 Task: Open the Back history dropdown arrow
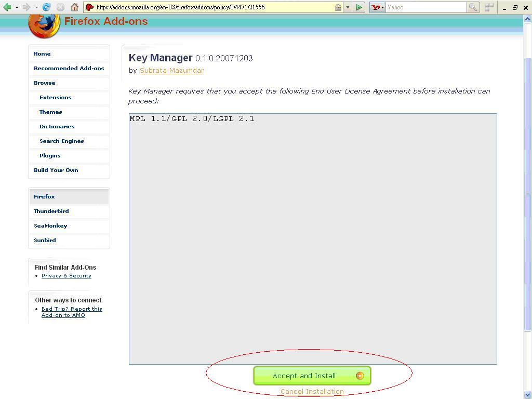tap(17, 7)
